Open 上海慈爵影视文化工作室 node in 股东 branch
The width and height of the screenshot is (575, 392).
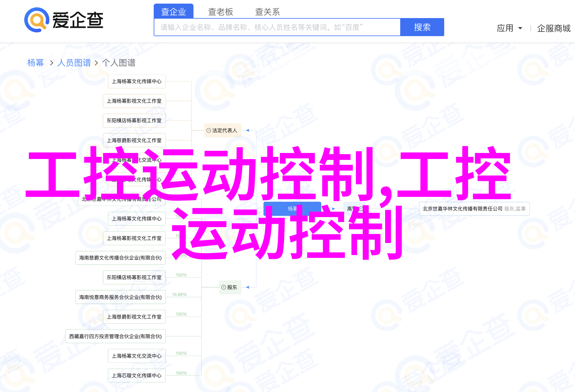pyautogui.click(x=134, y=317)
